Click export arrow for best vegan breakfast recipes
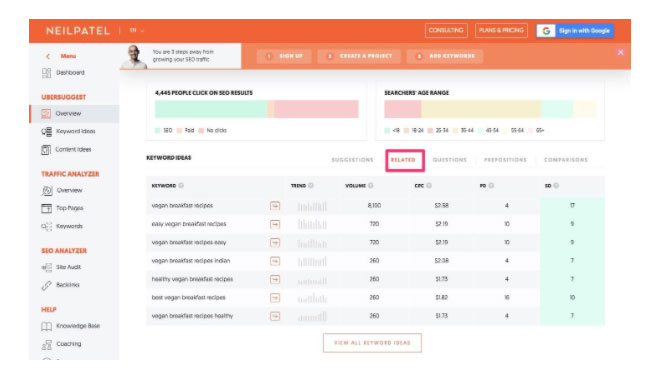 coord(275,298)
